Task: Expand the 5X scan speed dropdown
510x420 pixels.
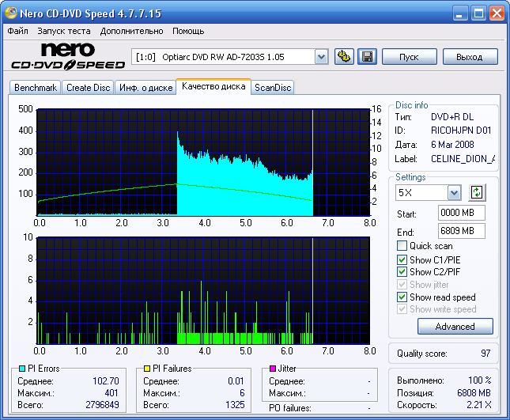Action: 454,192
